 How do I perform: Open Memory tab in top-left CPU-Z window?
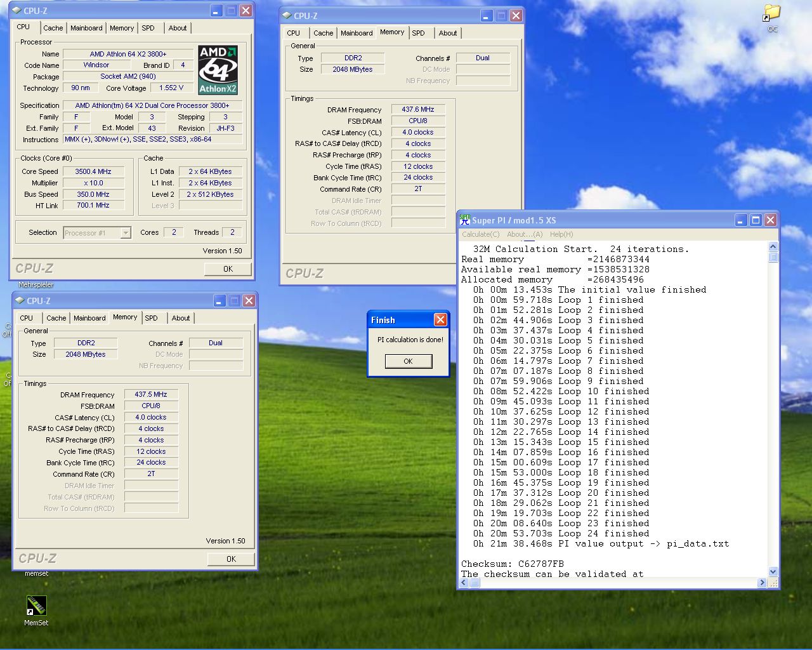122,28
